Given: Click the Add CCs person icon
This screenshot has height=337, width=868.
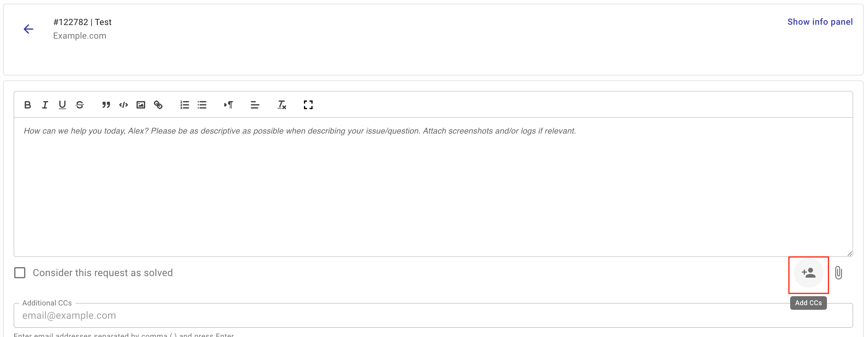Looking at the screenshot, I should point(808,273).
